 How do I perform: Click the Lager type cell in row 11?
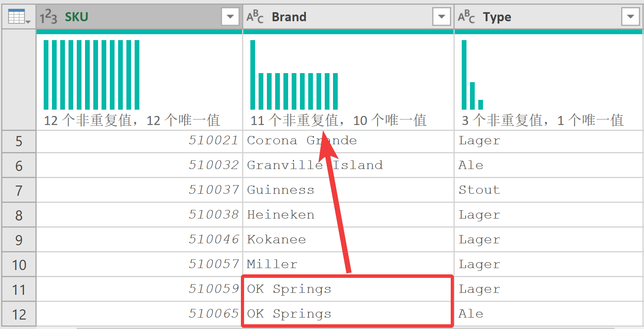[549, 289]
